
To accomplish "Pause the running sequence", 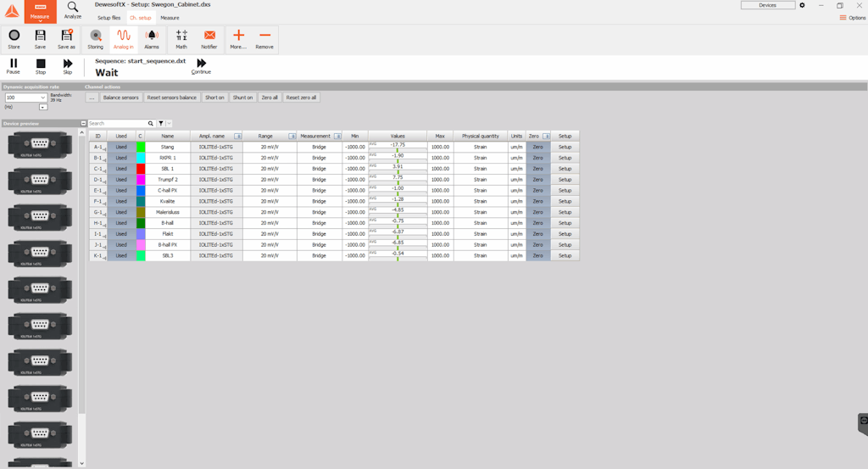I will 14,66.
